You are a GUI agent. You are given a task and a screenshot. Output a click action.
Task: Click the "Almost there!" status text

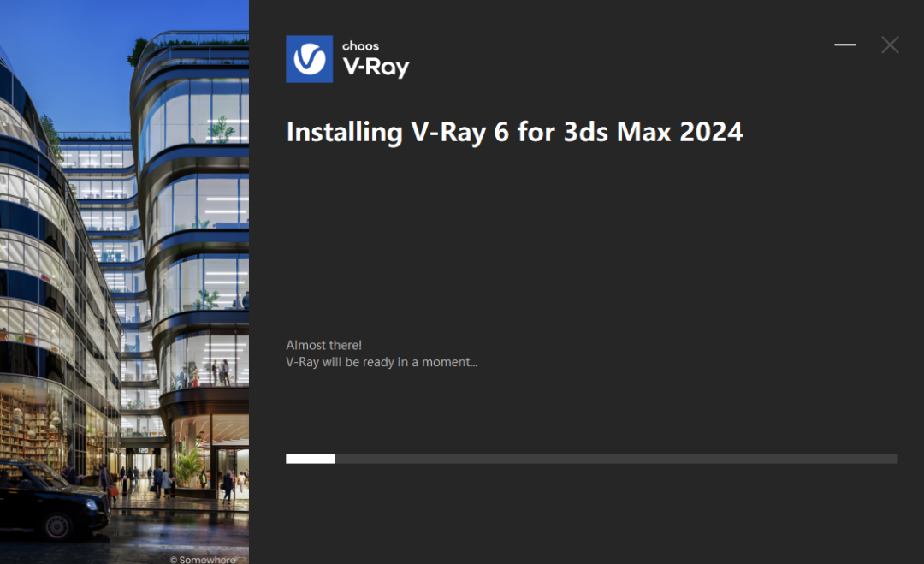click(x=323, y=345)
